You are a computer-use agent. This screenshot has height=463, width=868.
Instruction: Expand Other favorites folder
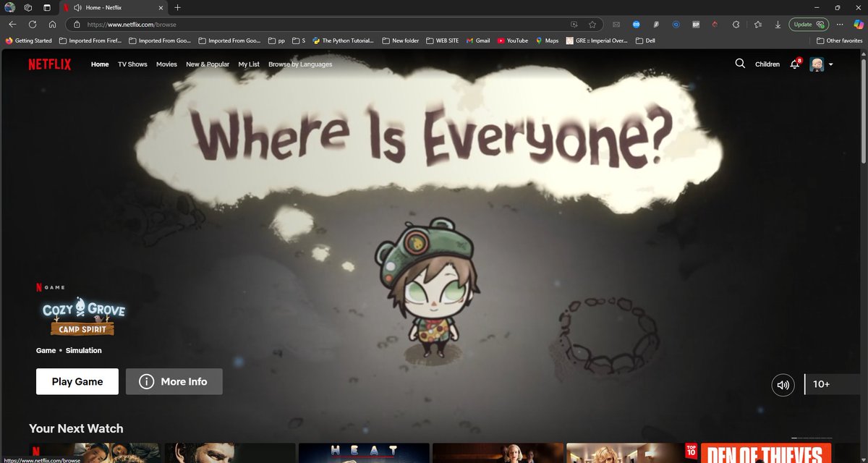click(x=839, y=41)
